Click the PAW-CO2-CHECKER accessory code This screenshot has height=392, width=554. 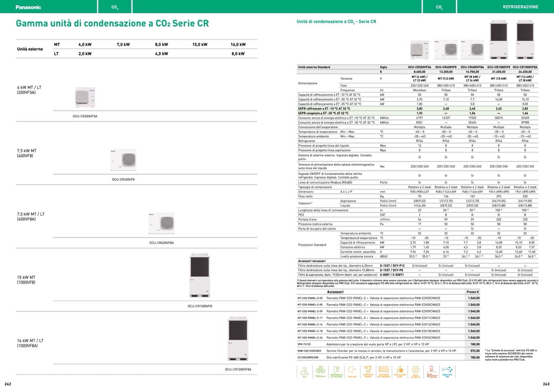(x=309, y=351)
